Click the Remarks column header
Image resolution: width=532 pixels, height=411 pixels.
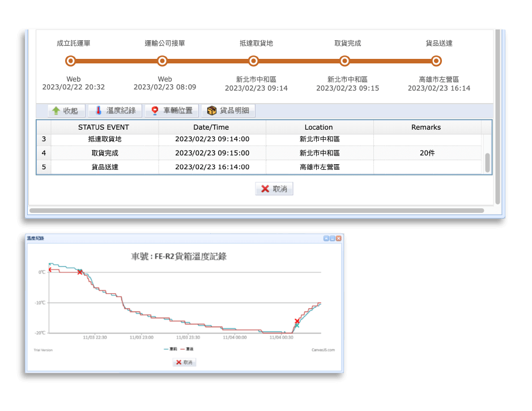coord(426,127)
